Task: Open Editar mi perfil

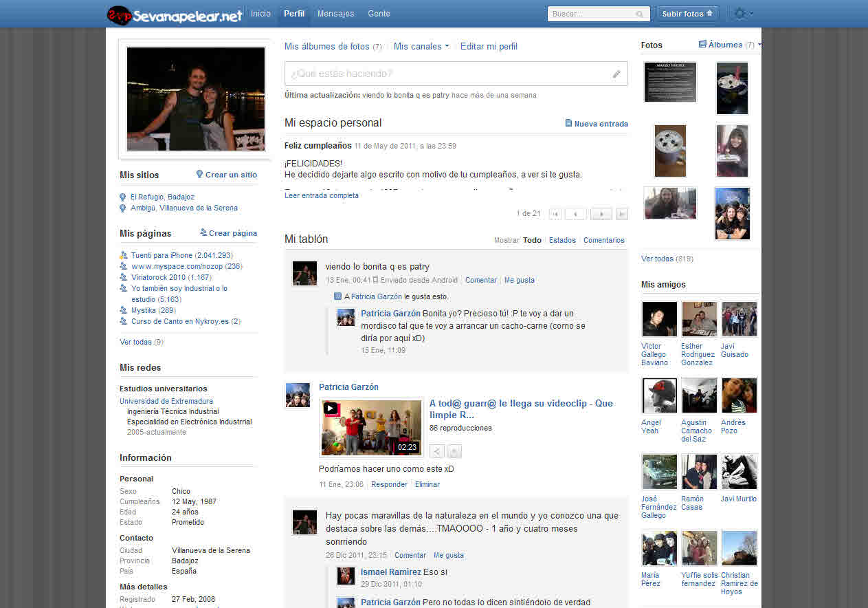Action: tap(489, 46)
